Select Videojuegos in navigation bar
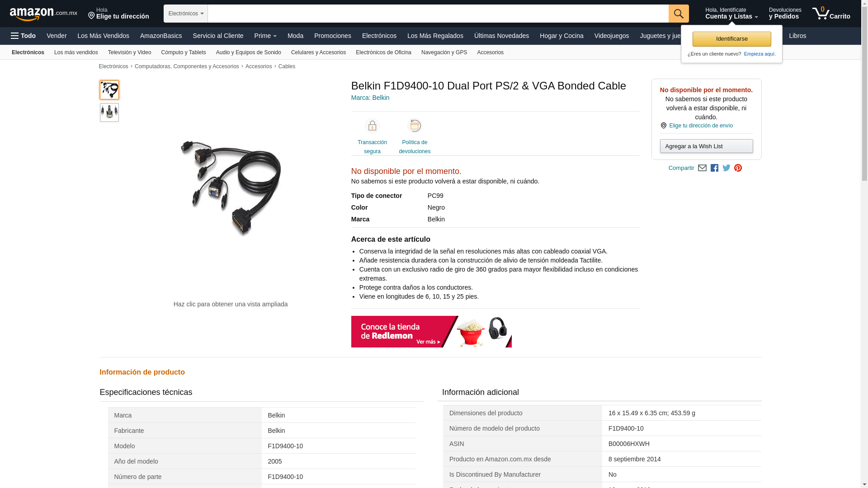The height and width of the screenshot is (488, 868). coord(611,36)
